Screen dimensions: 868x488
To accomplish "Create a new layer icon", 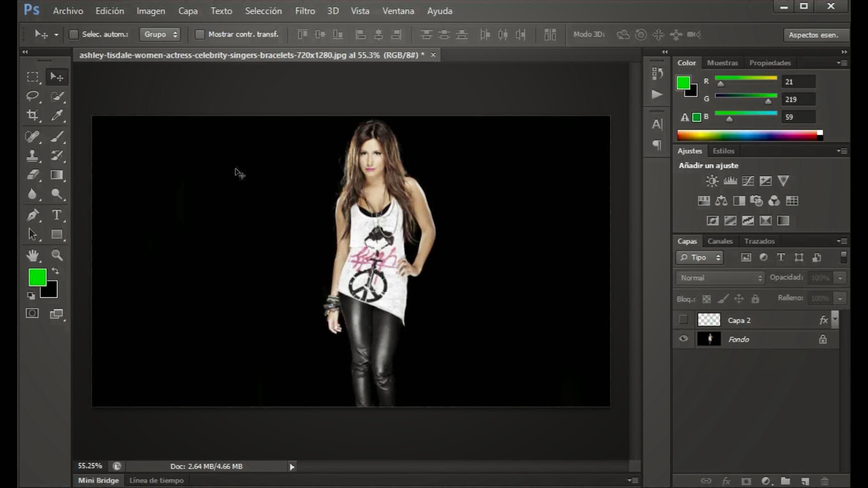I will pyautogui.click(x=805, y=481).
